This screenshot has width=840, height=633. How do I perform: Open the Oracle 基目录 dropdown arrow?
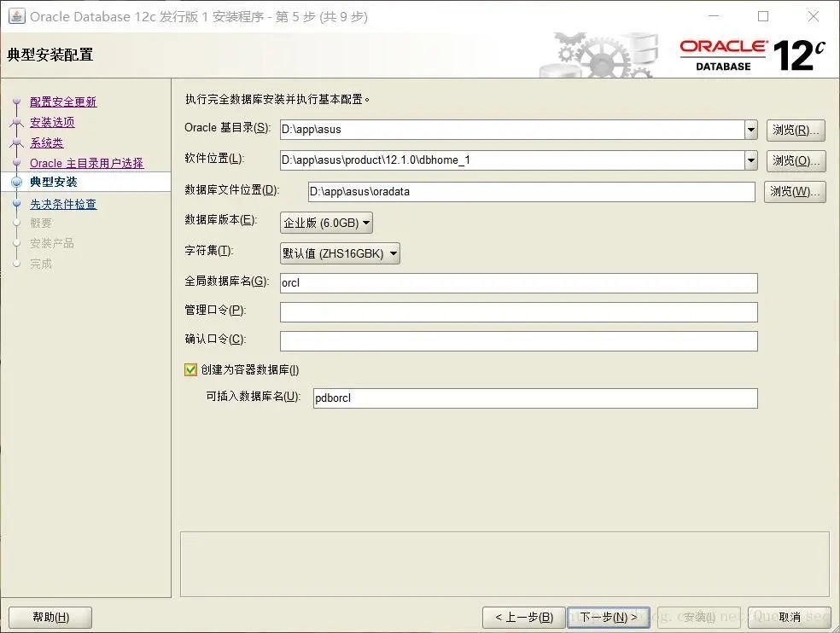pyautogui.click(x=751, y=130)
